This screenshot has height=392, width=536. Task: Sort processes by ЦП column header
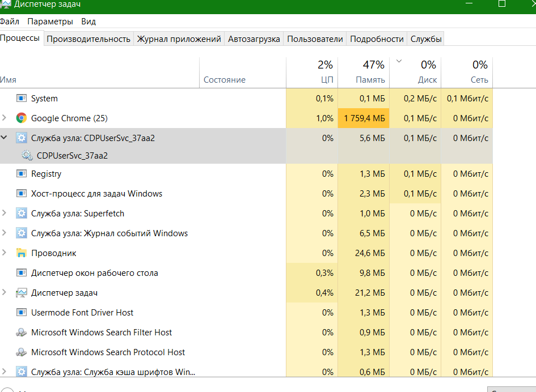click(327, 80)
